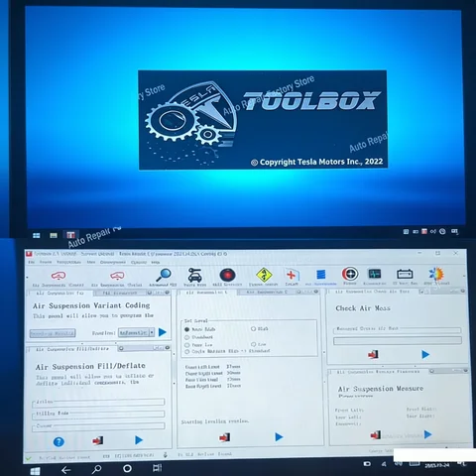Viewport: 476px width, 476px height.
Task: Open the File menu in Toolbox
Action: click(31, 262)
